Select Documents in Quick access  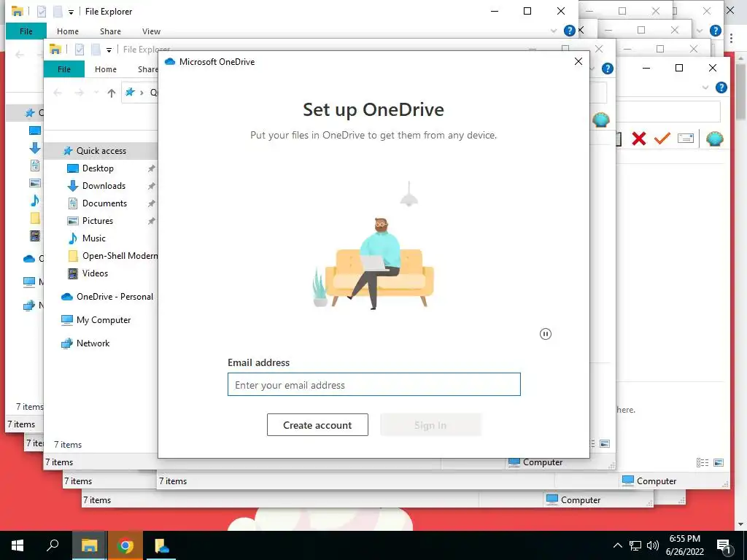pos(104,203)
